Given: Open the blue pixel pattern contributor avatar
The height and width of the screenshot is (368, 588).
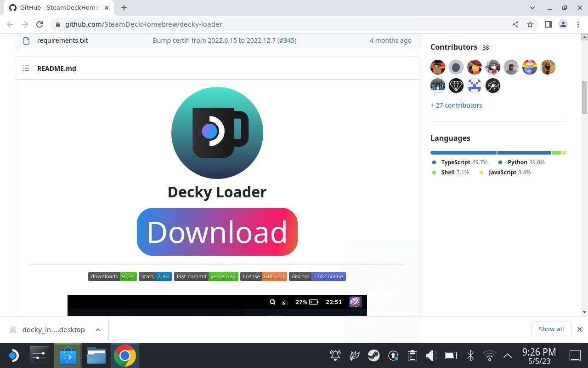Looking at the screenshot, I should pyautogui.click(x=475, y=86).
